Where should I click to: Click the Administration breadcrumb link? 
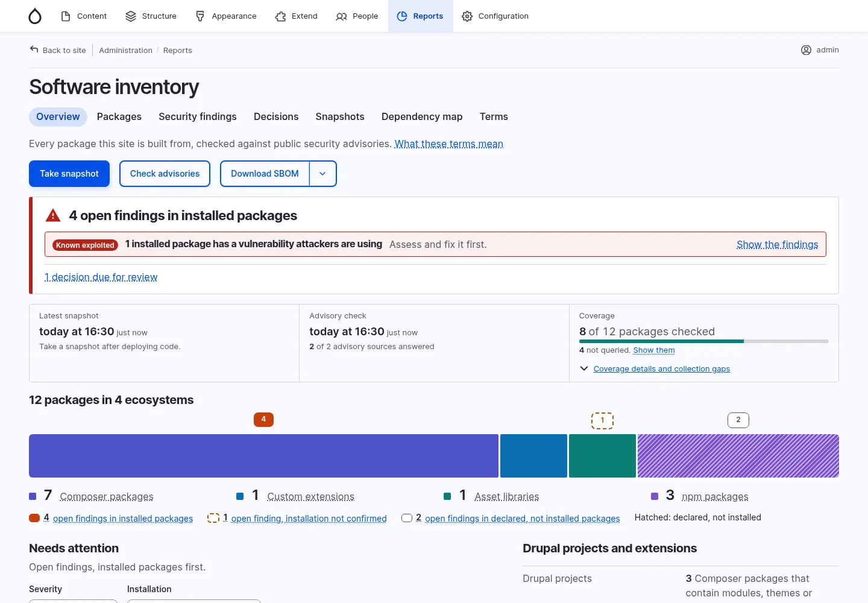point(125,50)
